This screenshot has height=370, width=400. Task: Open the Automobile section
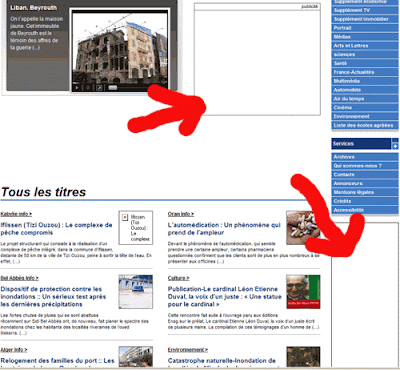(x=365, y=90)
